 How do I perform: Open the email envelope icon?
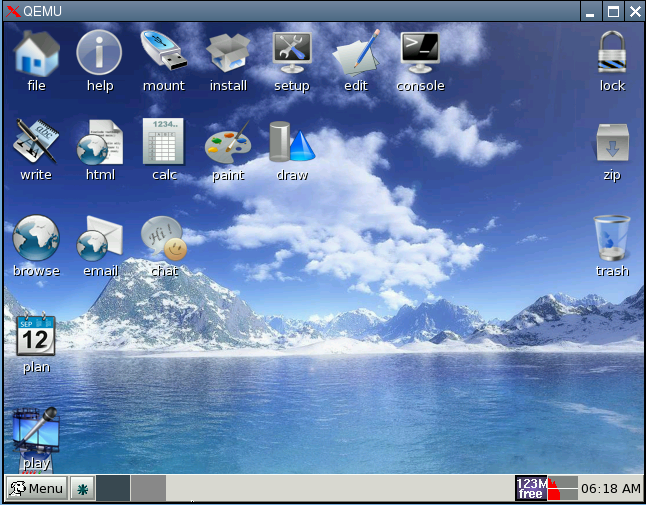(100, 238)
